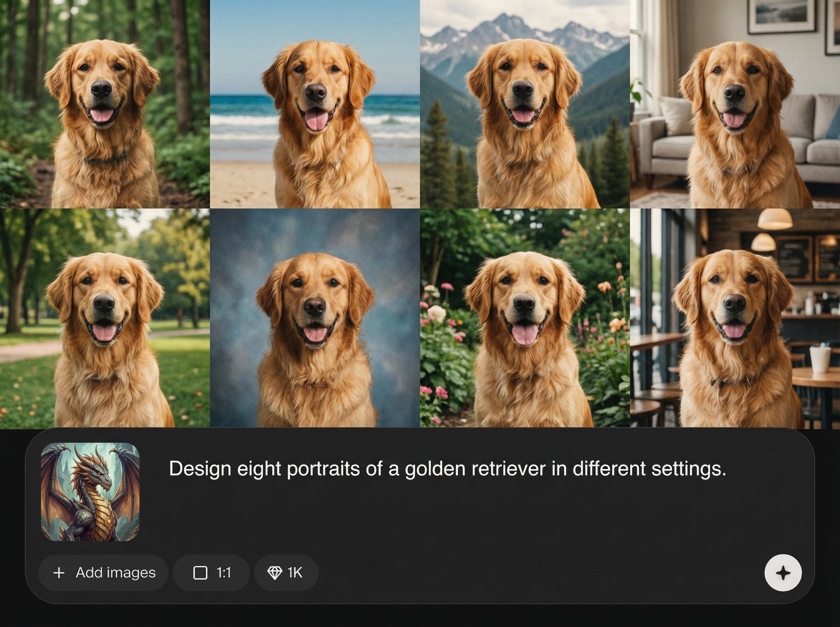This screenshot has height=627, width=840.
Task: Click the square aspect ratio icon
Action: [x=200, y=573]
